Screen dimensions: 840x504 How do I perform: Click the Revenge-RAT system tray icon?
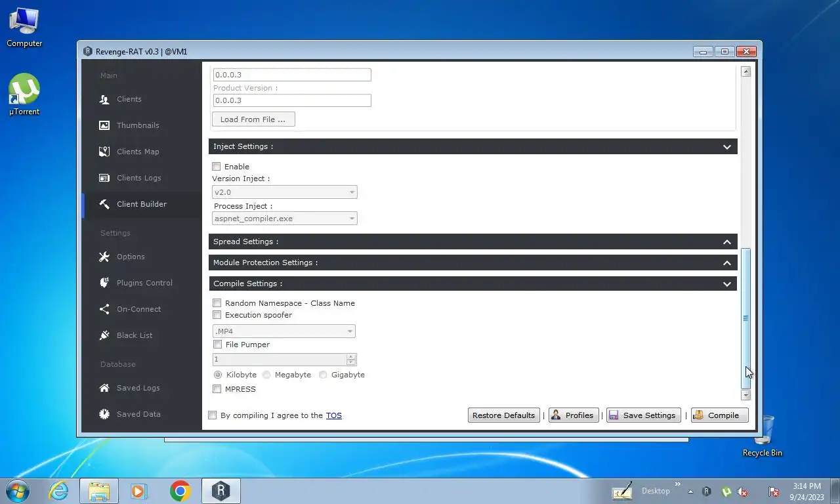707,492
